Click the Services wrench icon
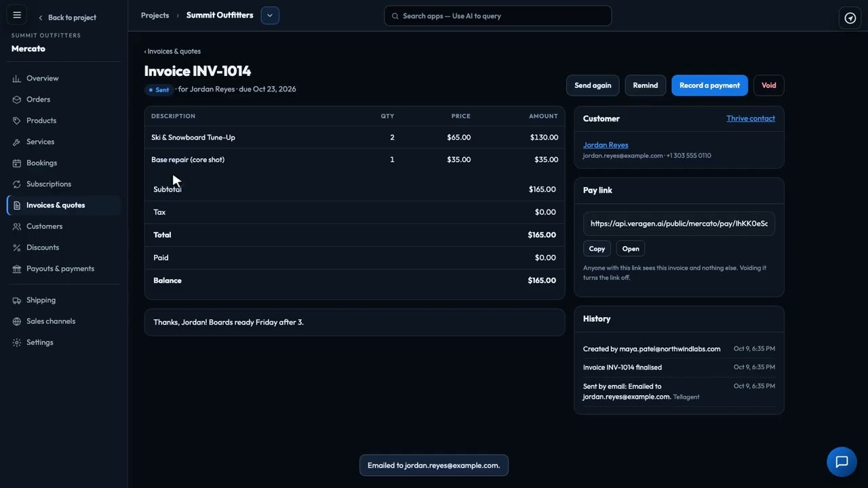This screenshot has height=488, width=868. [17, 142]
